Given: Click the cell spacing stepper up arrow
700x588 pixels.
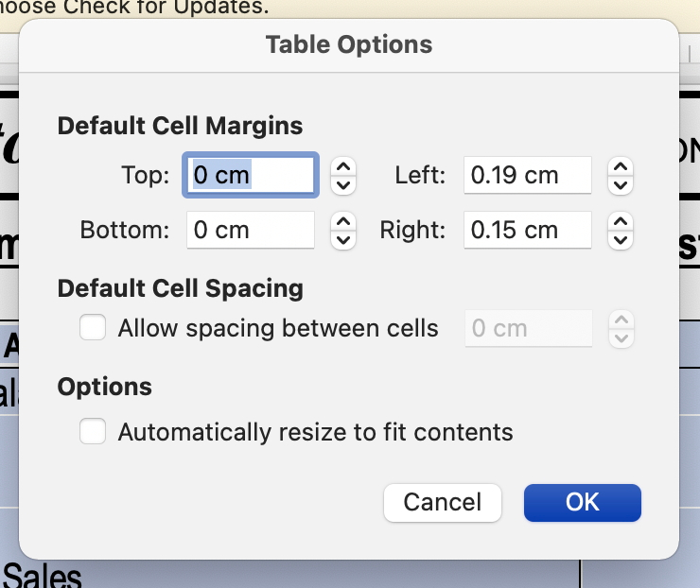Looking at the screenshot, I should (x=621, y=320).
